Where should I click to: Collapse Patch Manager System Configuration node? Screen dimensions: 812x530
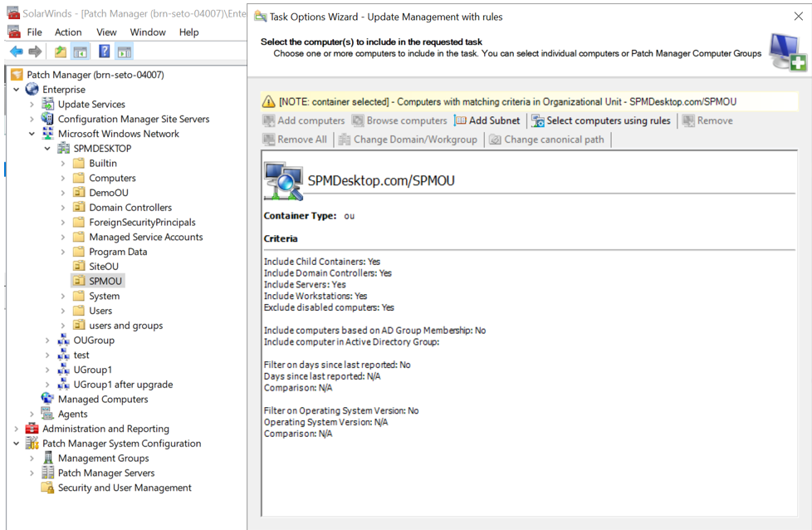click(x=17, y=444)
